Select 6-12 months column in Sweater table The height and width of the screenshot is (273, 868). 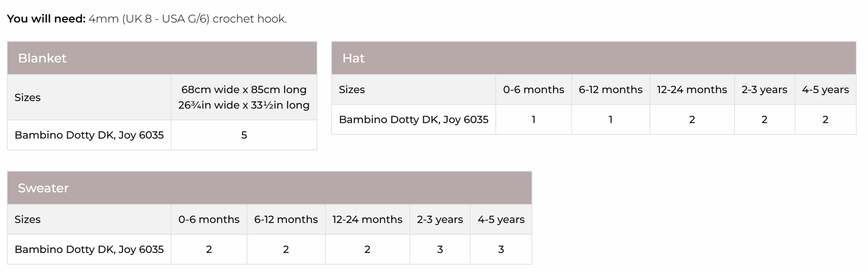[286, 219]
